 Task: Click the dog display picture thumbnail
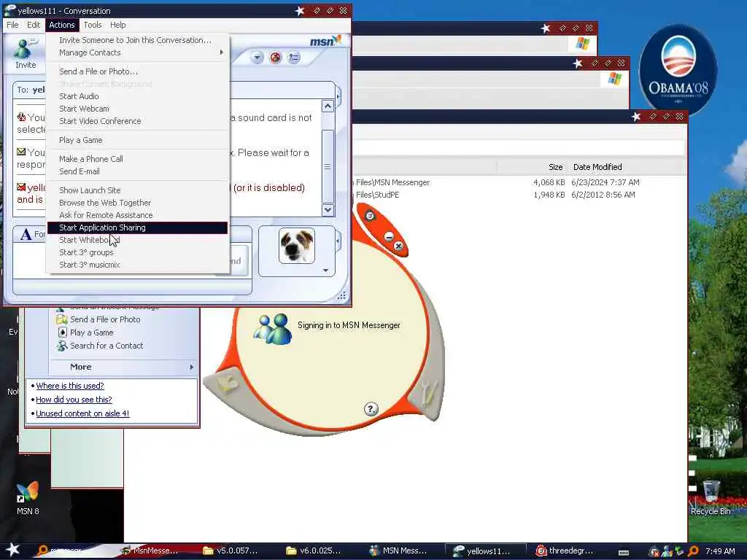[x=296, y=246]
